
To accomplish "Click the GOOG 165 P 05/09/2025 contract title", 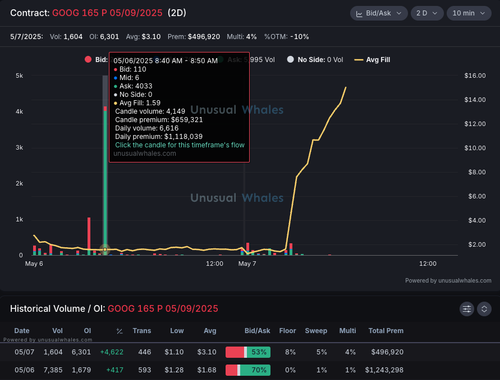I will [x=107, y=13].
